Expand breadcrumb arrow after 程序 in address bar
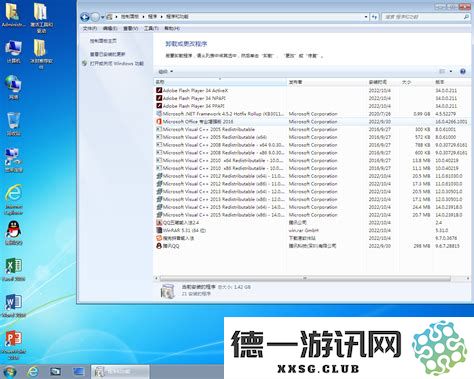This screenshot has height=379, width=474. click(161, 17)
